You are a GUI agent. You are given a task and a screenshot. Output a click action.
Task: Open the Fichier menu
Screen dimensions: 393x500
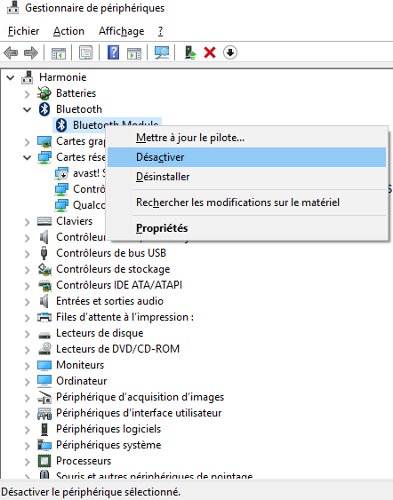point(24,31)
